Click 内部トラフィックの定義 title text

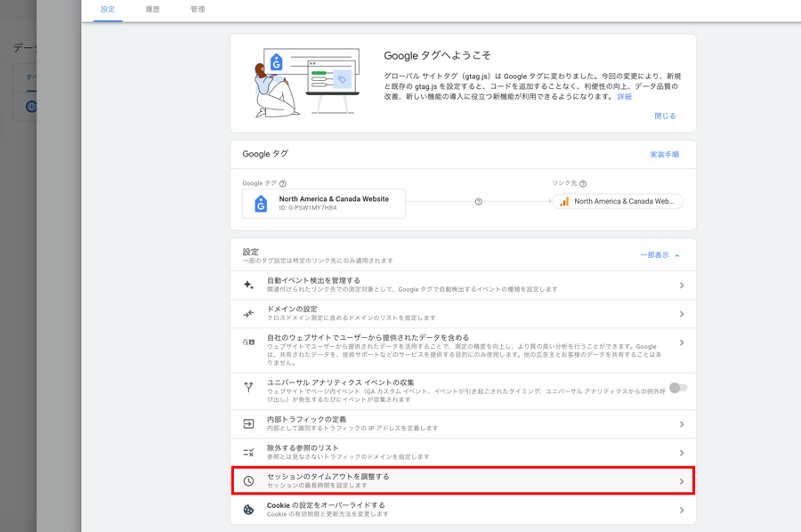point(306,419)
